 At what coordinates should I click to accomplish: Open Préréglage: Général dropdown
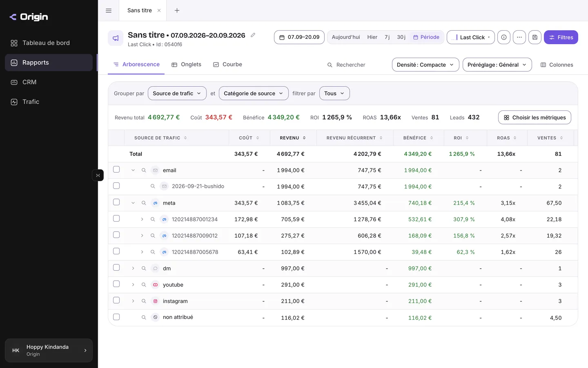(497, 65)
